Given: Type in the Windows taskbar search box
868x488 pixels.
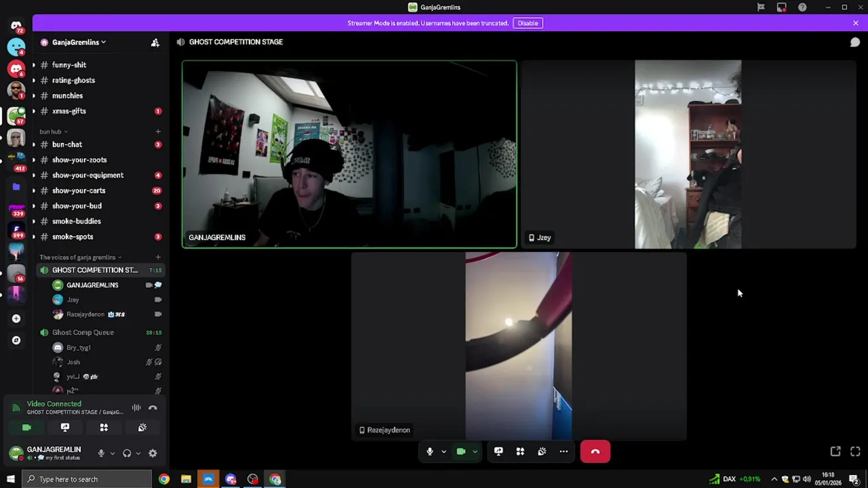Looking at the screenshot, I should (85, 479).
